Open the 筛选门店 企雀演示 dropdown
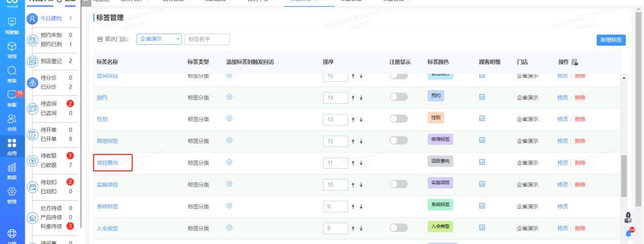 pos(159,39)
